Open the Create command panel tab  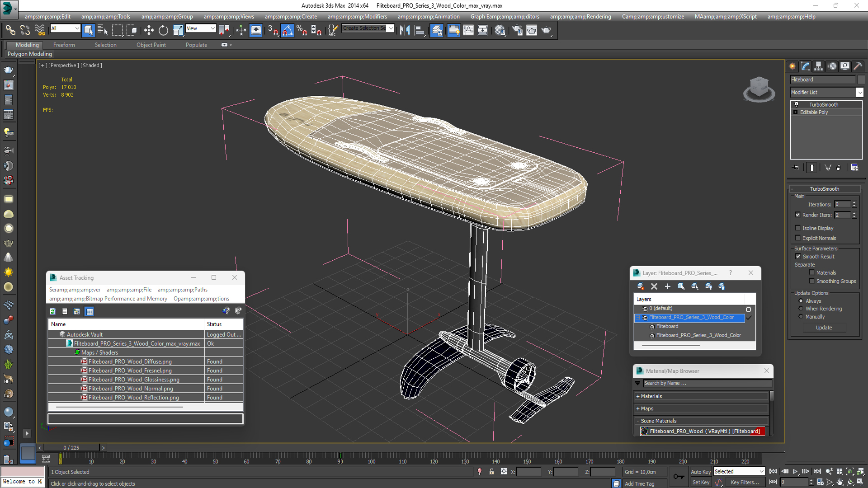[793, 66]
